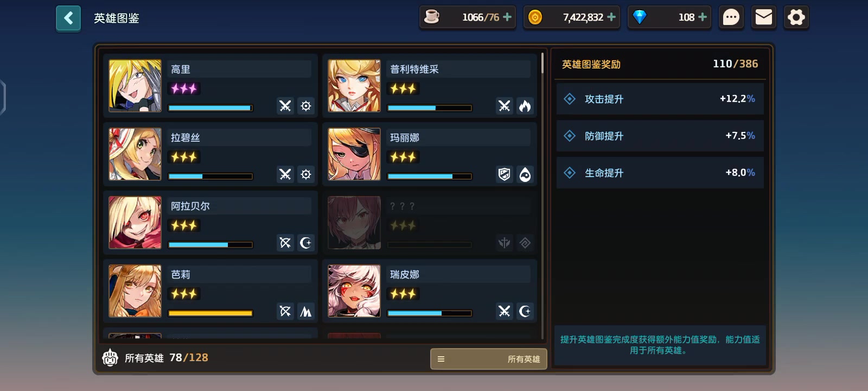Go back using the arrow button

68,18
